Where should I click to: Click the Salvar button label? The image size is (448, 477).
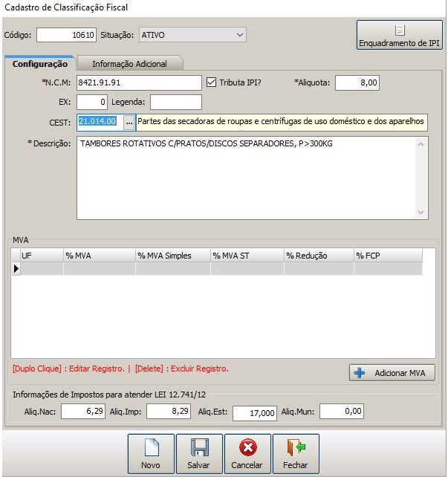coord(198,465)
